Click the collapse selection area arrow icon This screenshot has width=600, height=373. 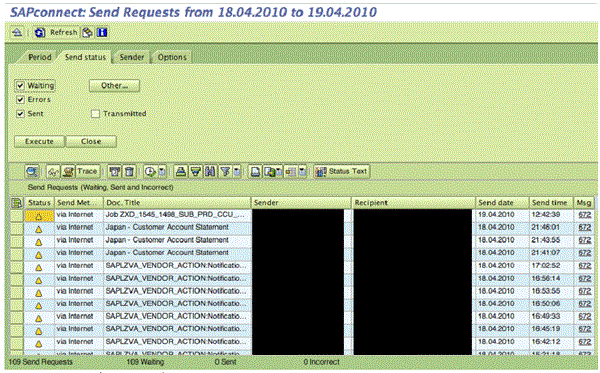17,33
